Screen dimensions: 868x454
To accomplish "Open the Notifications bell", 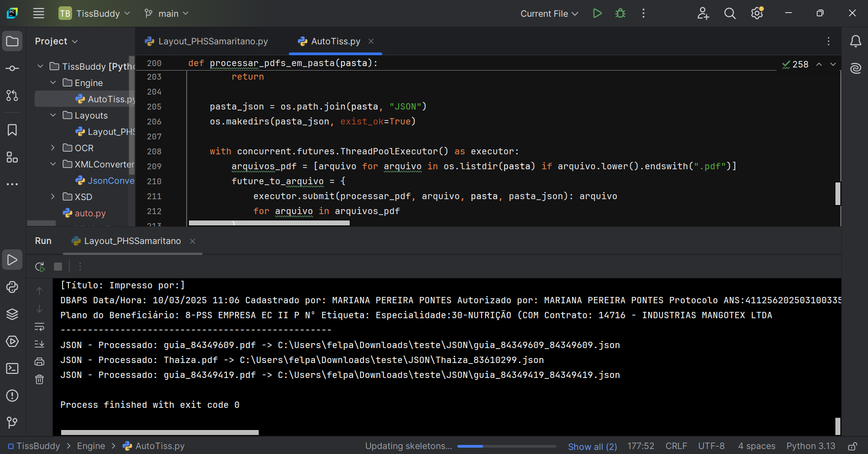I will (x=855, y=42).
